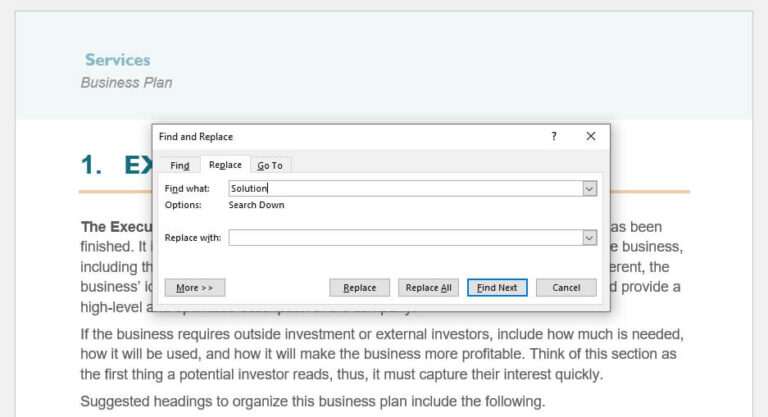Open the Go To tab

click(270, 165)
